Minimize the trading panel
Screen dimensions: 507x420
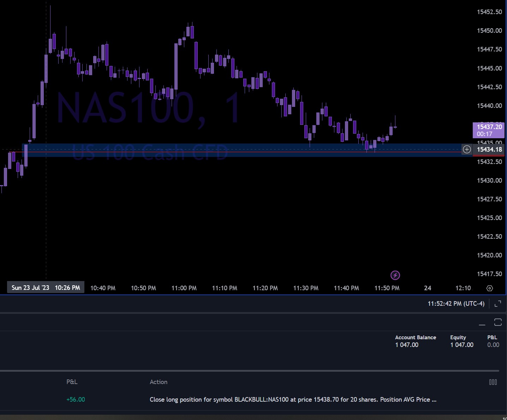pos(482,322)
